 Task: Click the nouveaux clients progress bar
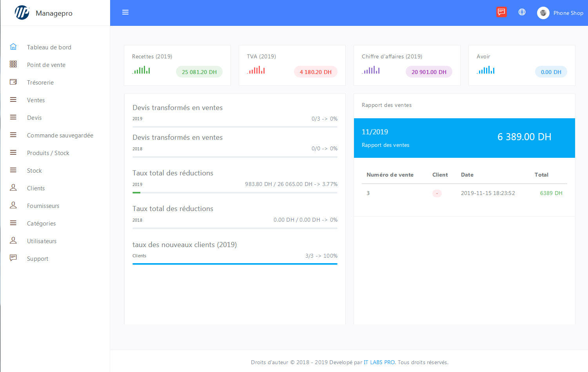235,264
